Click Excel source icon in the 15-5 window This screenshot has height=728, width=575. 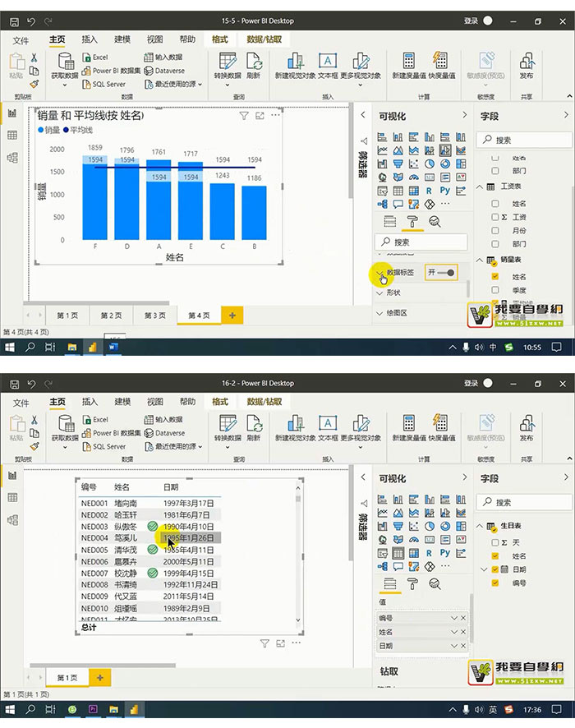(86, 58)
